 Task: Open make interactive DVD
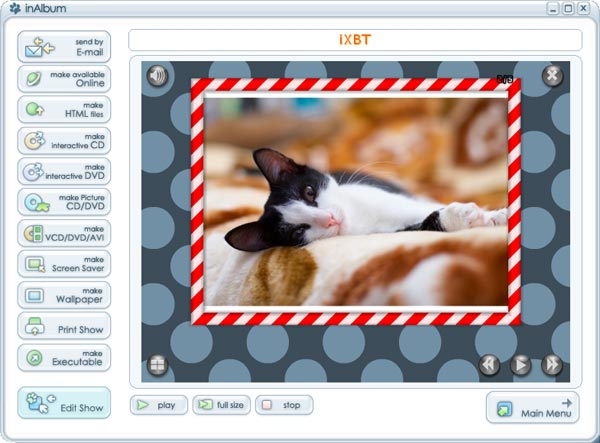coord(64,171)
